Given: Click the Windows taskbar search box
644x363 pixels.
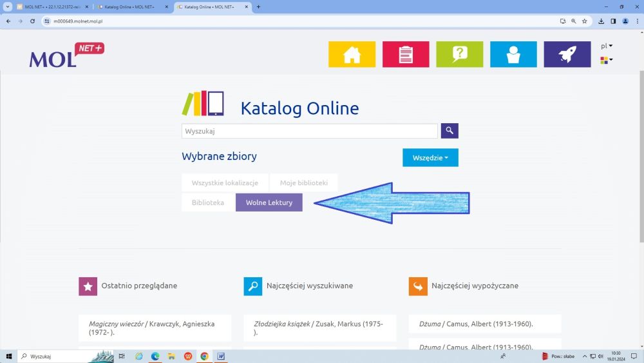Looking at the screenshot, I should pyautogui.click(x=66, y=357).
